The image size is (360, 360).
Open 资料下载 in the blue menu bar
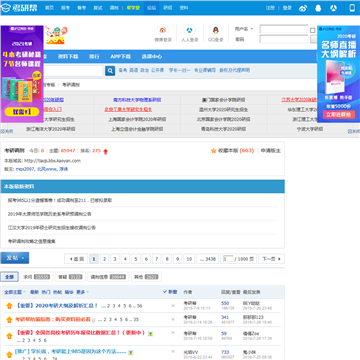(x=68, y=57)
